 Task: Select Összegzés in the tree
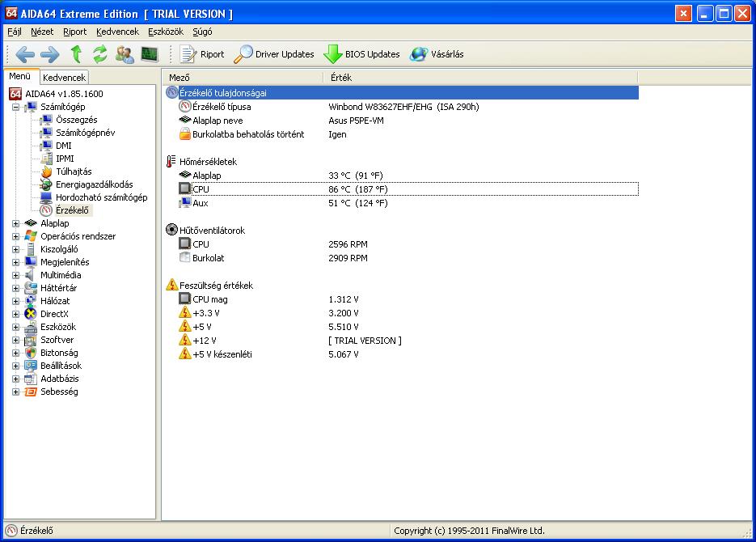tap(77, 120)
